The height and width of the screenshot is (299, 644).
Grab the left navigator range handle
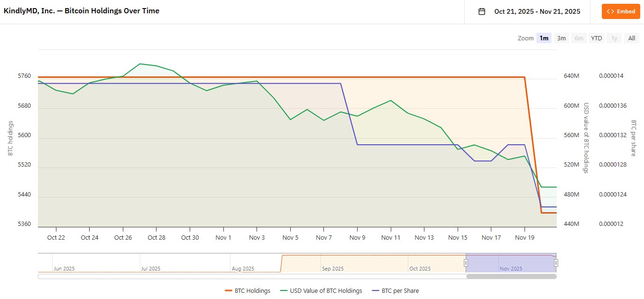[x=466, y=263]
